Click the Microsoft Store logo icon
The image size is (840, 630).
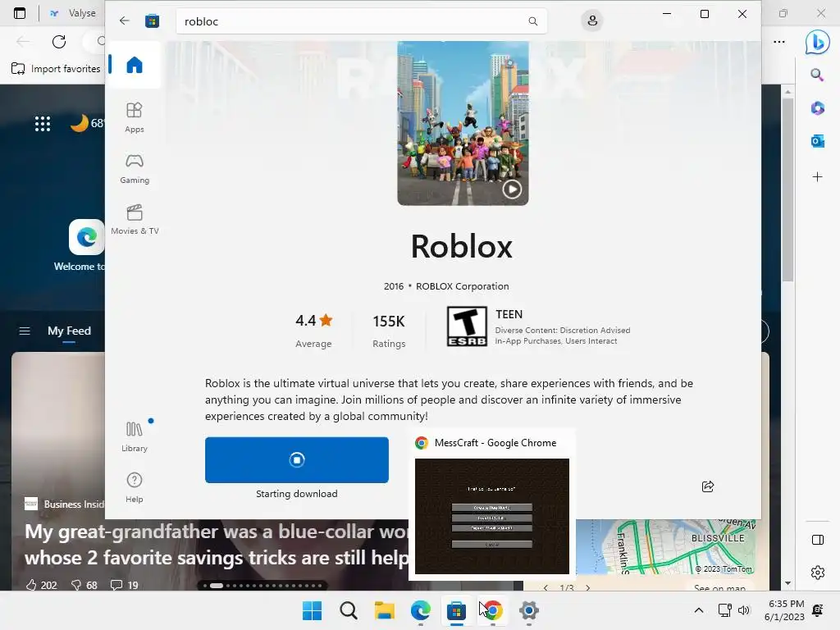tap(152, 21)
